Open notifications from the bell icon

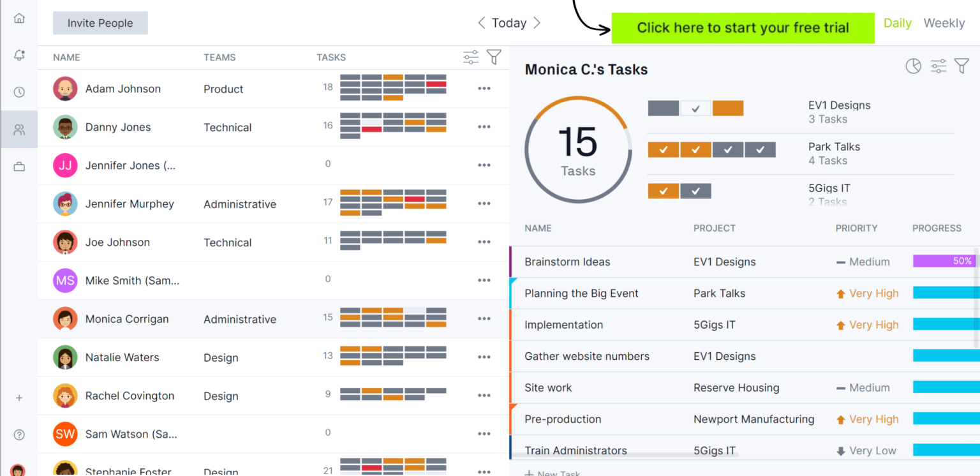[x=19, y=55]
